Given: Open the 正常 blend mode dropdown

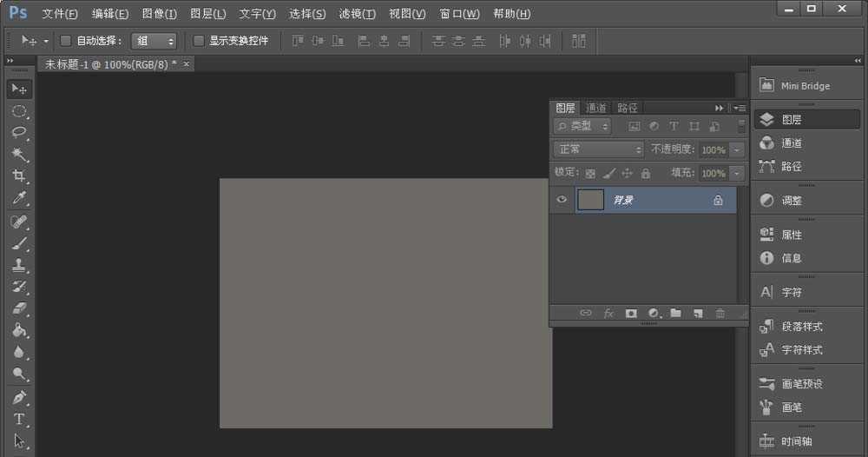Looking at the screenshot, I should [599, 149].
